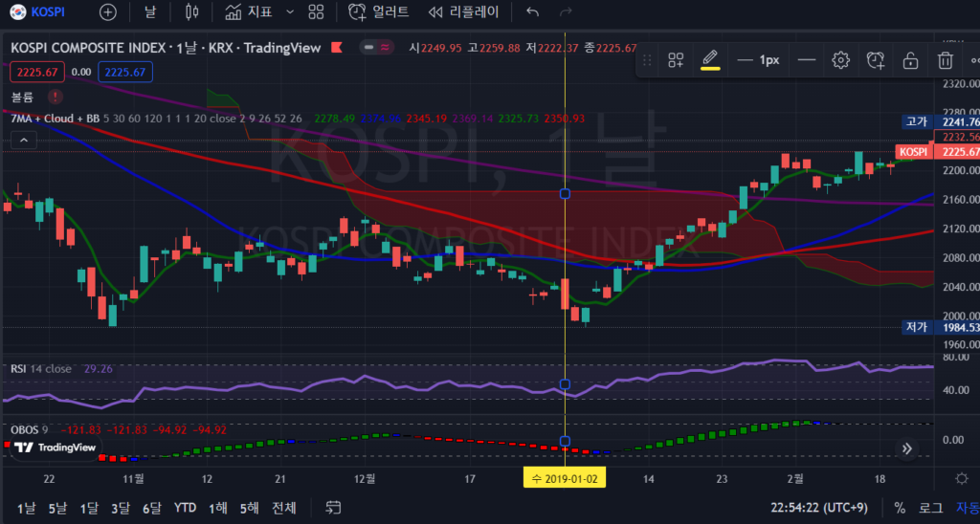Viewport: 980px width, 524px height.
Task: Click the undo arrow in top toolbar
Action: coord(533,12)
